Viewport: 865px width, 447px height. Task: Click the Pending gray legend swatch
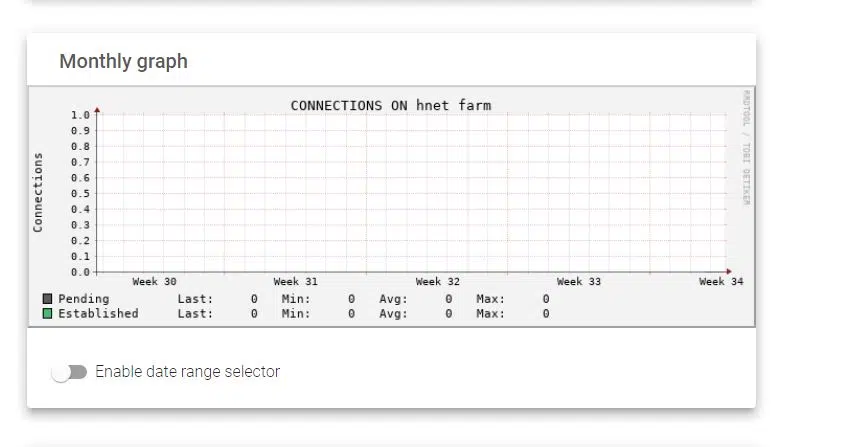click(x=47, y=299)
